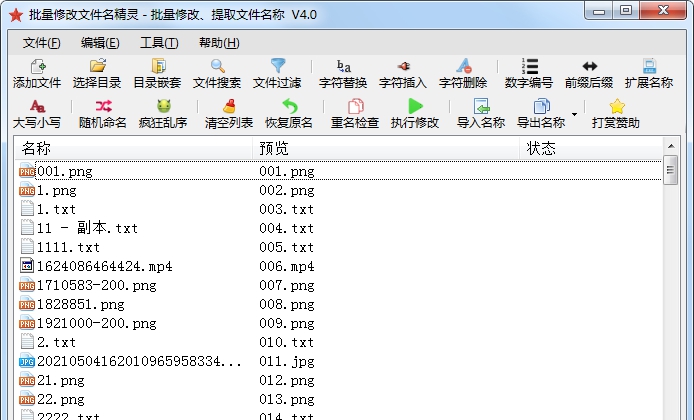The height and width of the screenshot is (420, 694).
Task: Select the file row 001.png
Action: (x=340, y=171)
